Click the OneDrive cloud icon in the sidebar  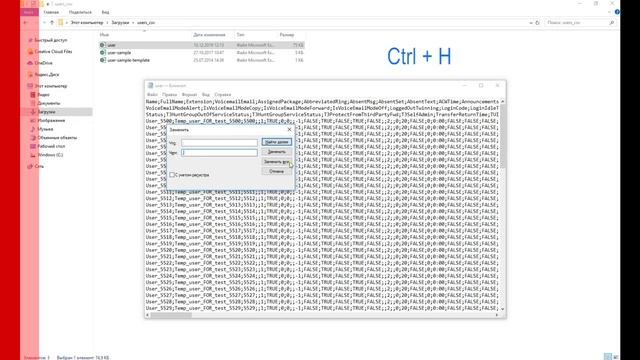click(x=30, y=63)
